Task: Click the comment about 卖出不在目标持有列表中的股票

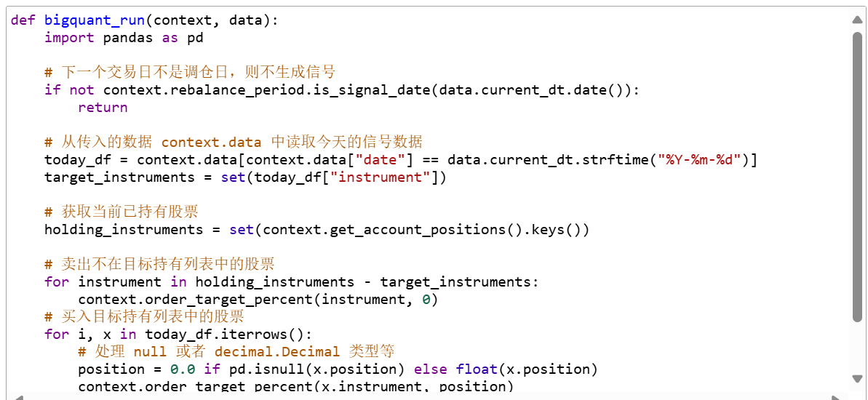Action: 159,264
